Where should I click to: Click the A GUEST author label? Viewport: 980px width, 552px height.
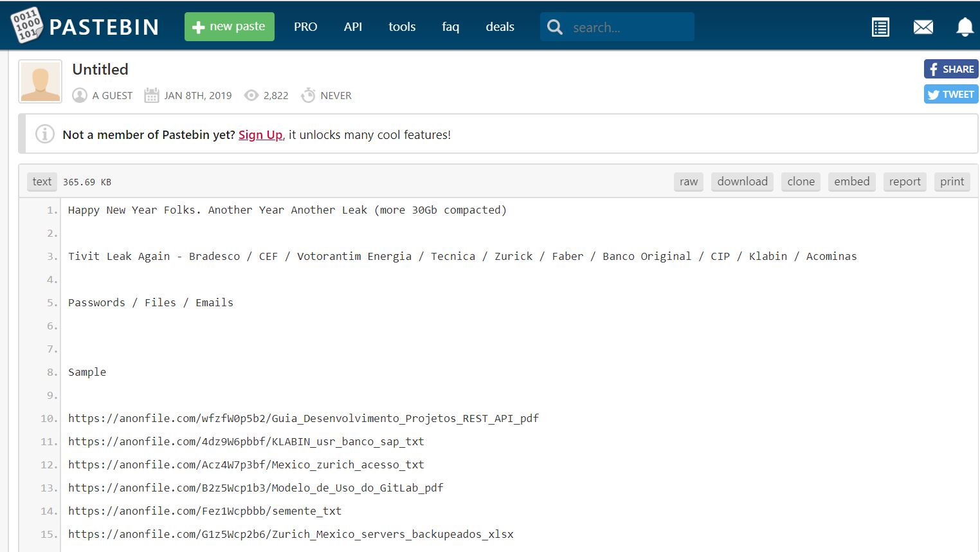[x=113, y=95]
